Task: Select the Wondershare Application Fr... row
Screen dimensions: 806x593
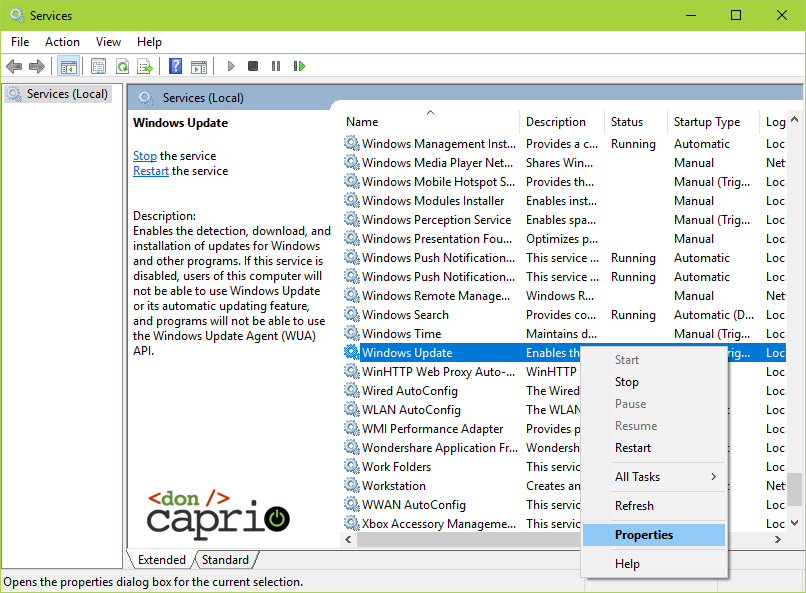Action: pyautogui.click(x=462, y=447)
